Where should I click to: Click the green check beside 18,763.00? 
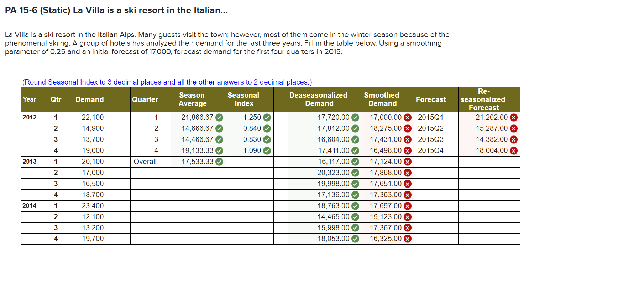pos(355,206)
